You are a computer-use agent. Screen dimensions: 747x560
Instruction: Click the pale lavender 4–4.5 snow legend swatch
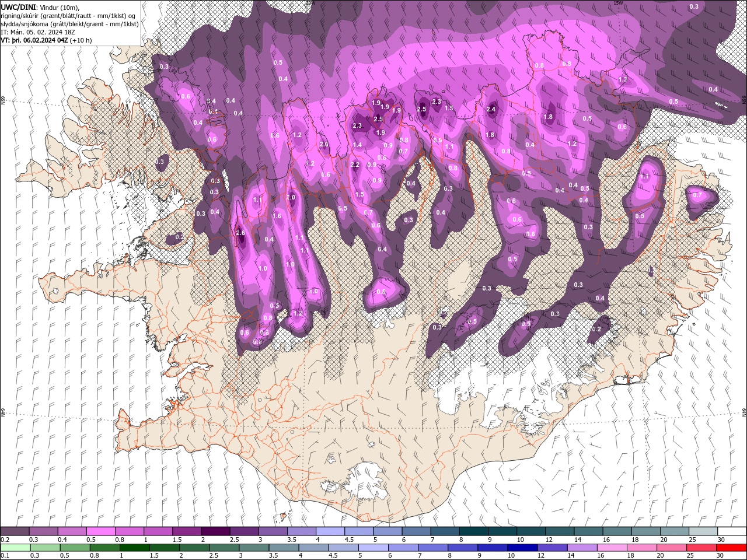(330, 531)
